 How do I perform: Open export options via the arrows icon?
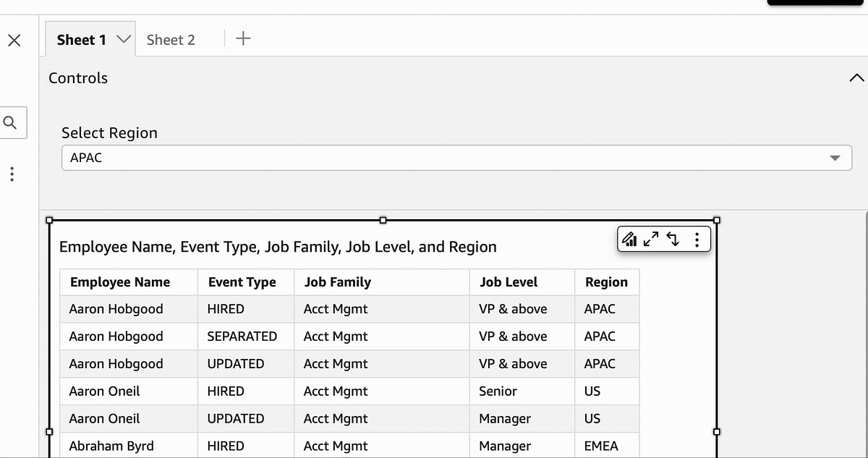pyautogui.click(x=671, y=238)
